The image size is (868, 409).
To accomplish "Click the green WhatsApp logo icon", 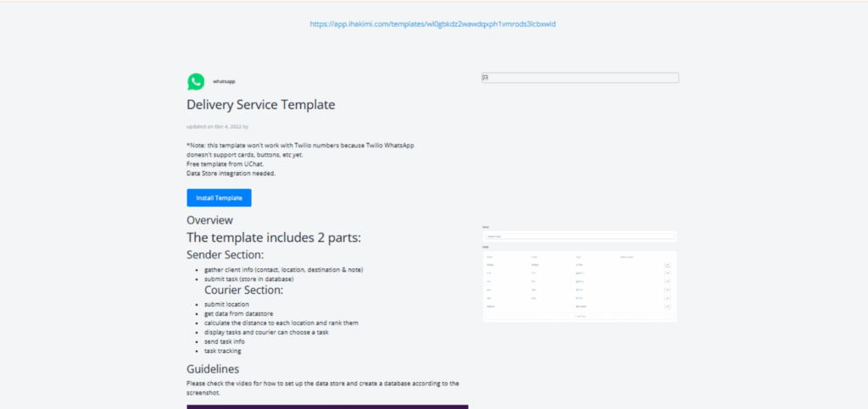I will 196,81.
